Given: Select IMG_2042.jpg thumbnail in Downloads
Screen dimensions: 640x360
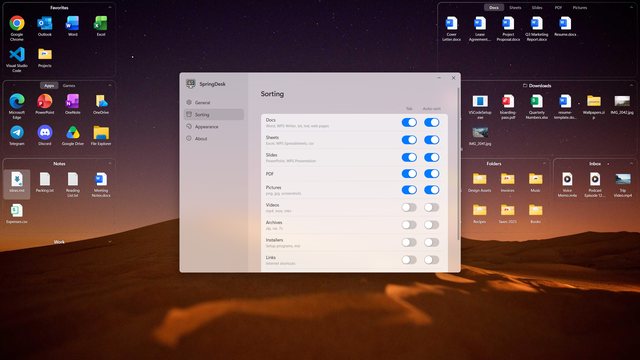Looking at the screenshot, I should click(622, 104).
